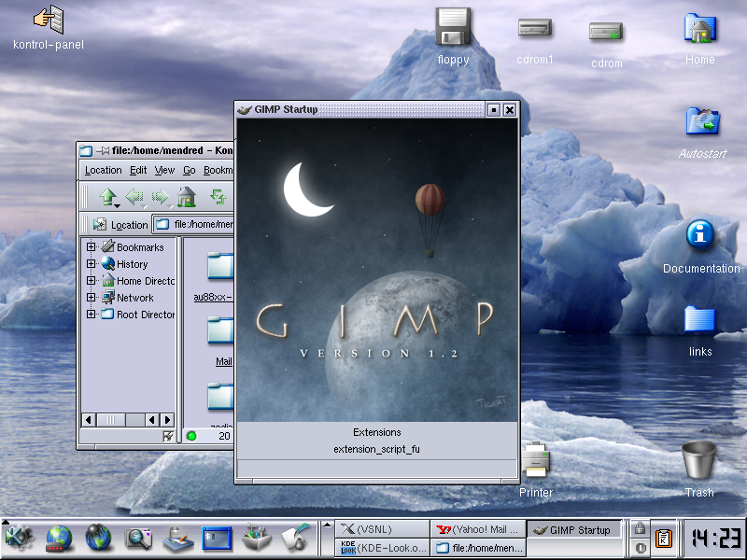Switch to the KDE-Look.o... taskbar entry
Screen dimensions: 747x560
click(x=383, y=548)
